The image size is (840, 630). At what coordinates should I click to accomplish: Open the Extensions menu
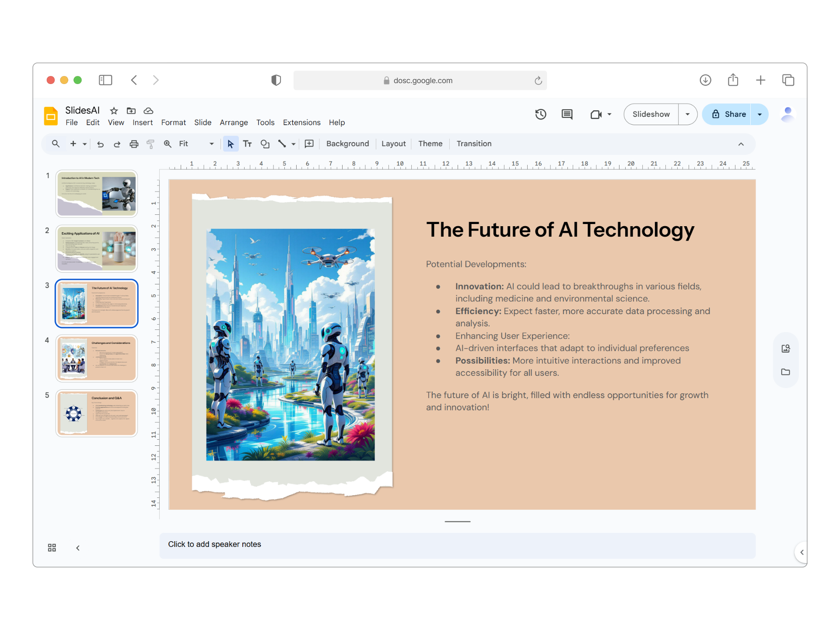click(301, 122)
